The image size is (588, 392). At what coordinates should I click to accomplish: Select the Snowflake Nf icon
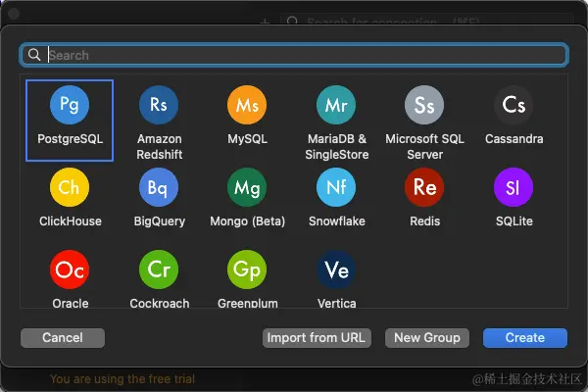[x=336, y=187]
